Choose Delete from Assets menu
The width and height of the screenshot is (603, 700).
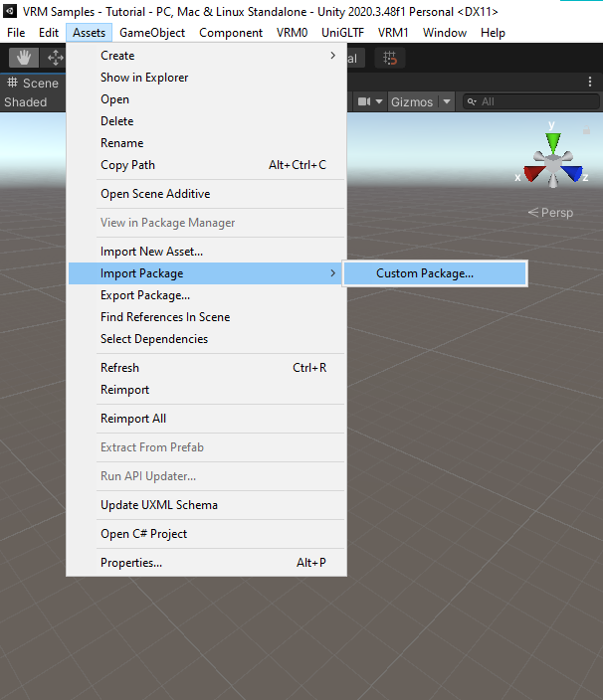[x=206, y=121]
